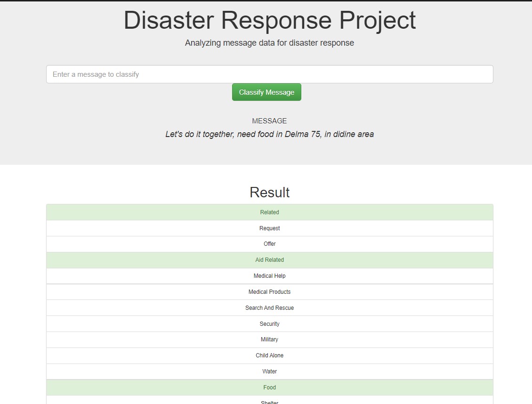The image size is (532, 404).
Task: Click the MESSAGE label
Action: click(x=269, y=121)
